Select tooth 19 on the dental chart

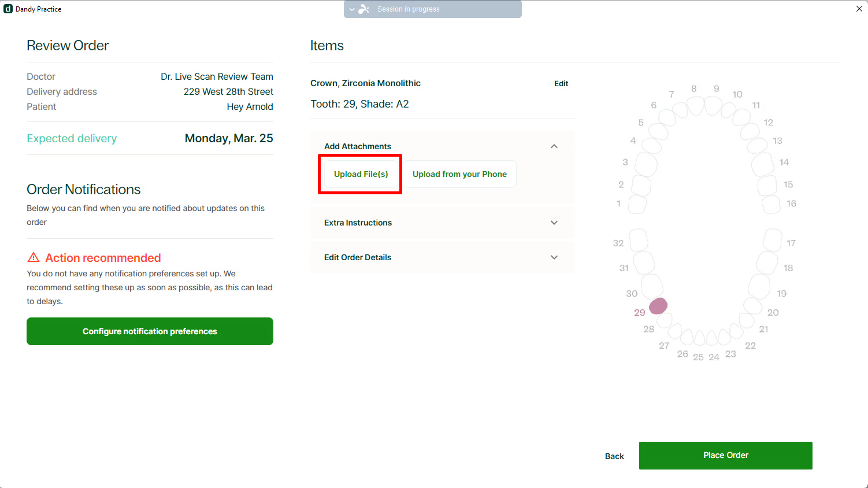pos(759,286)
